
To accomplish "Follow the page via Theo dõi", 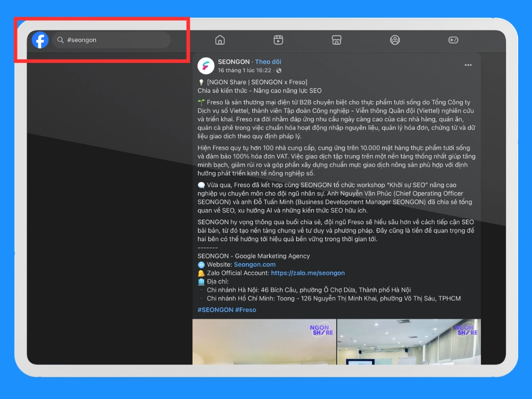I will tap(268, 62).
